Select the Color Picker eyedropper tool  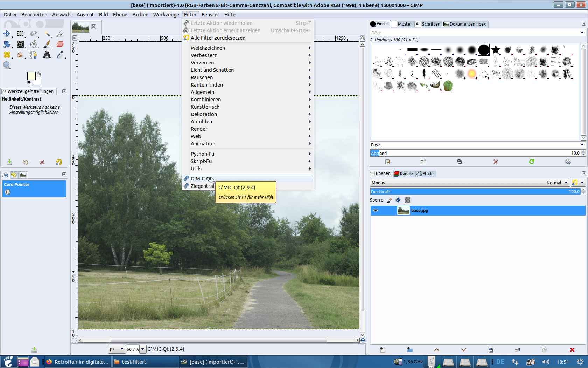(60, 55)
